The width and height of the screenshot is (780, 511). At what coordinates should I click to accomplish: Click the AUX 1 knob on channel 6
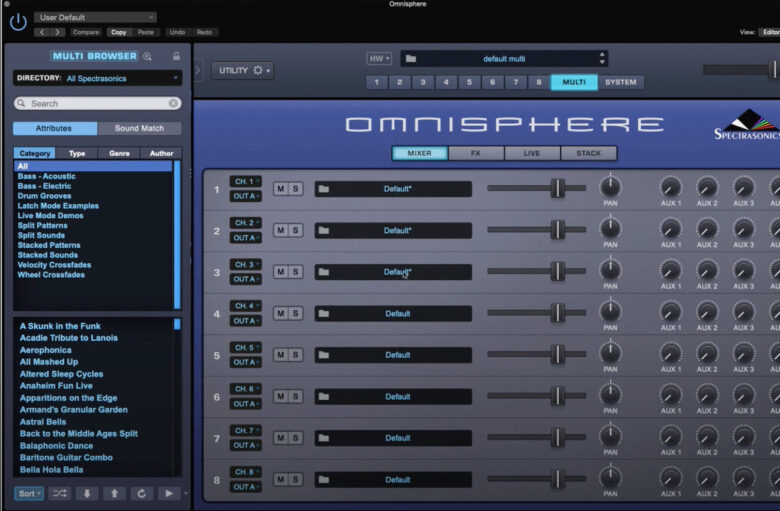[x=670, y=395]
